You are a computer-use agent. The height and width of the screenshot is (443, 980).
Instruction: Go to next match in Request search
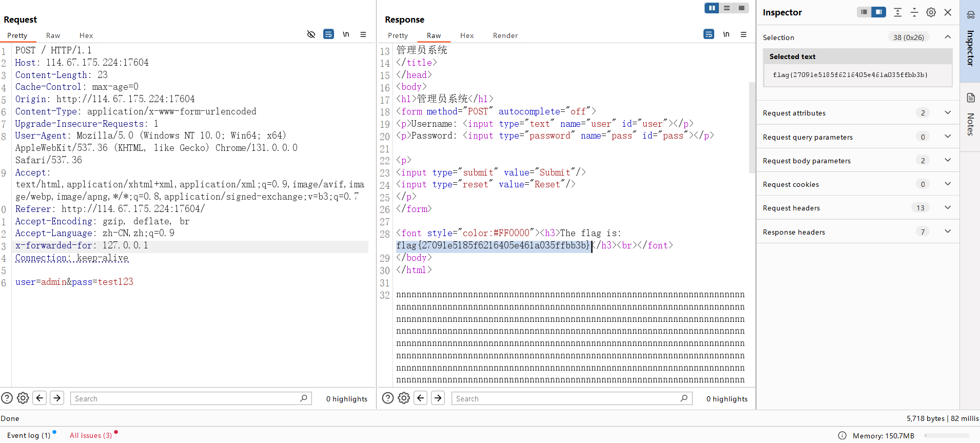(x=57, y=398)
